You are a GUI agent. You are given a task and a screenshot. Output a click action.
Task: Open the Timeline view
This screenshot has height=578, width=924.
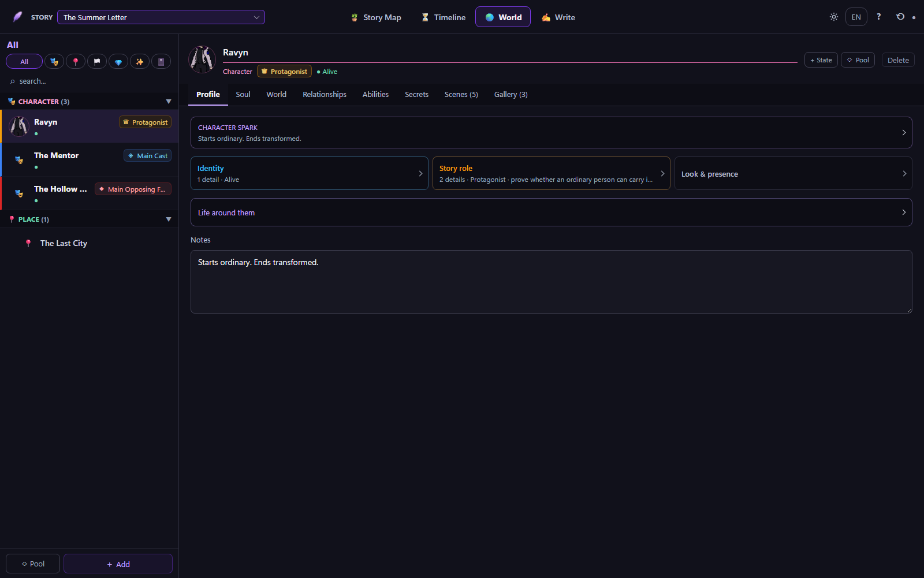[444, 17]
